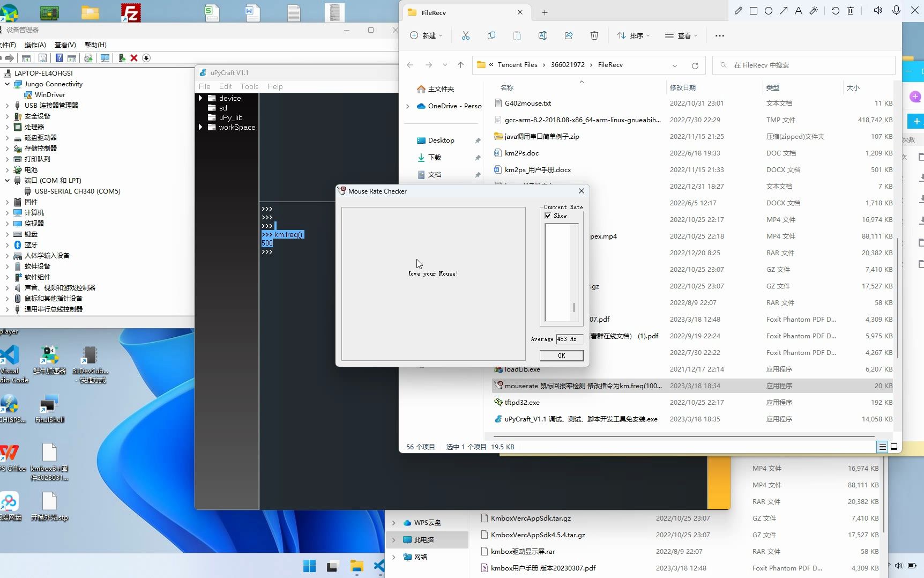This screenshot has height=578, width=924.
Task: Cut the selected file in FileRecv
Action: [465, 35]
